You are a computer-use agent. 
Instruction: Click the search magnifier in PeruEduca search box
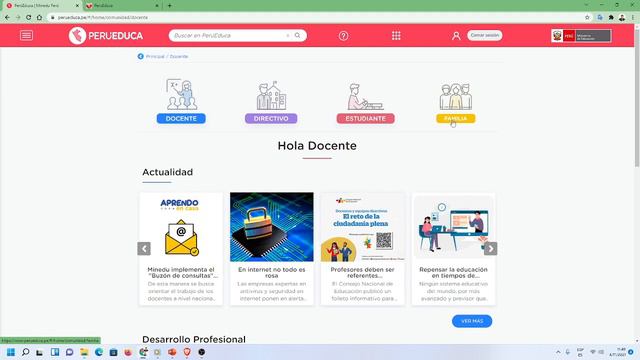(x=298, y=36)
